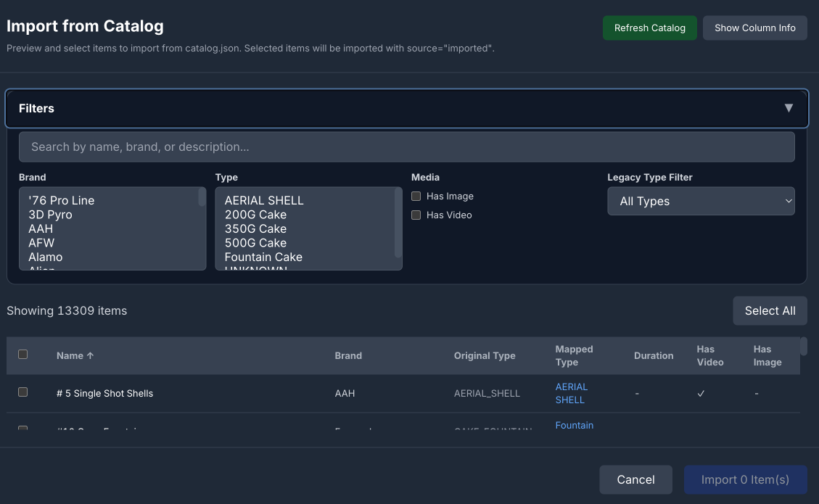Click the # 5 Single Shot Shells name
The image size is (819, 504).
click(x=105, y=393)
